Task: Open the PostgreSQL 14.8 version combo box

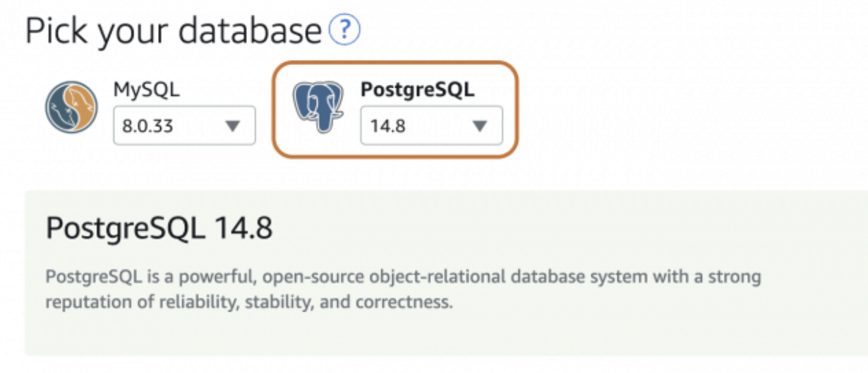Action: 430,126
